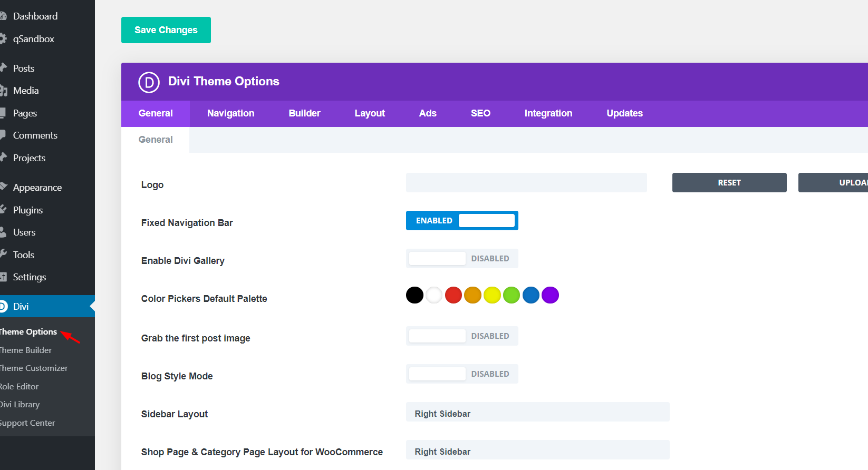
Task: Open the Sidebar Layout dropdown
Action: pos(538,412)
